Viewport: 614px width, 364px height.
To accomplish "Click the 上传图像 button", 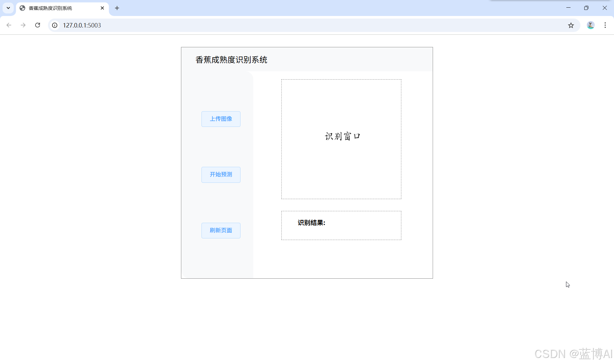I will pyautogui.click(x=221, y=119).
